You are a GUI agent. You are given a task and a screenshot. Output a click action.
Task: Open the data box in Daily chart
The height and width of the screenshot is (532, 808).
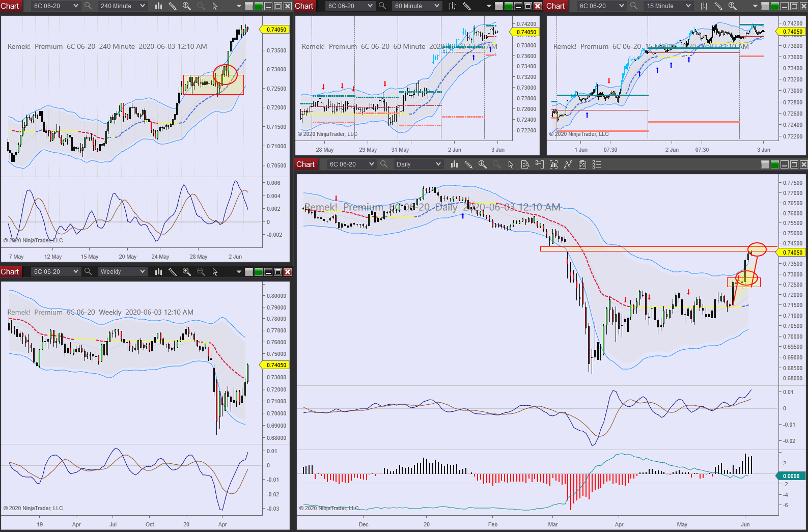coord(525,164)
